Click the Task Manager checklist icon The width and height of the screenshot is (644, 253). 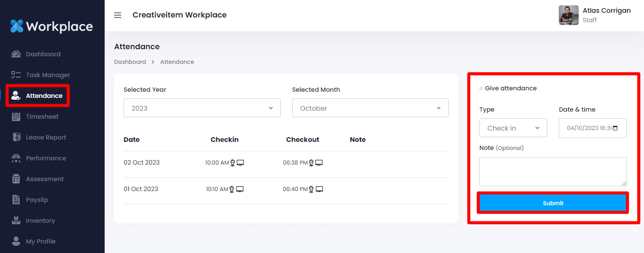pyautogui.click(x=16, y=75)
